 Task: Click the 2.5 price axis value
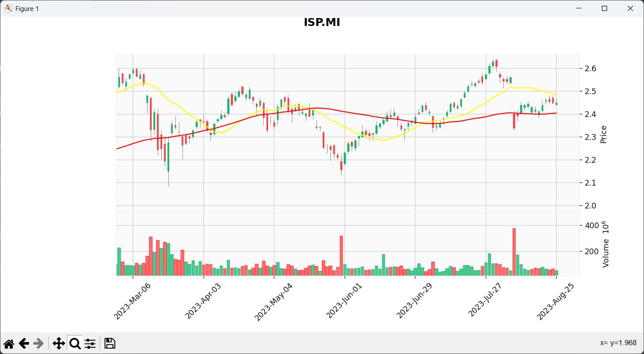590,91
